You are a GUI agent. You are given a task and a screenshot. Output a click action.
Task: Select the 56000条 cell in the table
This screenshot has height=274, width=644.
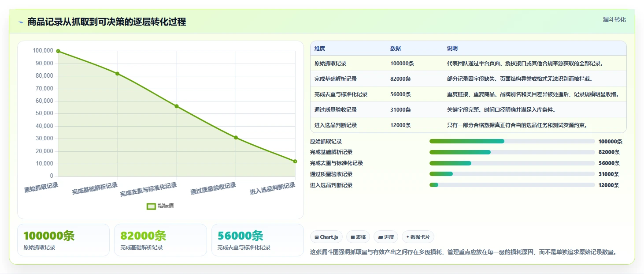pos(400,94)
